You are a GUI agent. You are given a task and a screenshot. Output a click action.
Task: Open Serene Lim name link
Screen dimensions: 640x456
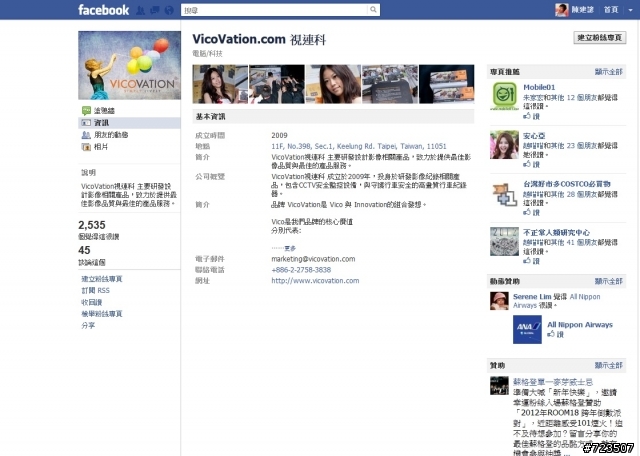click(532, 297)
